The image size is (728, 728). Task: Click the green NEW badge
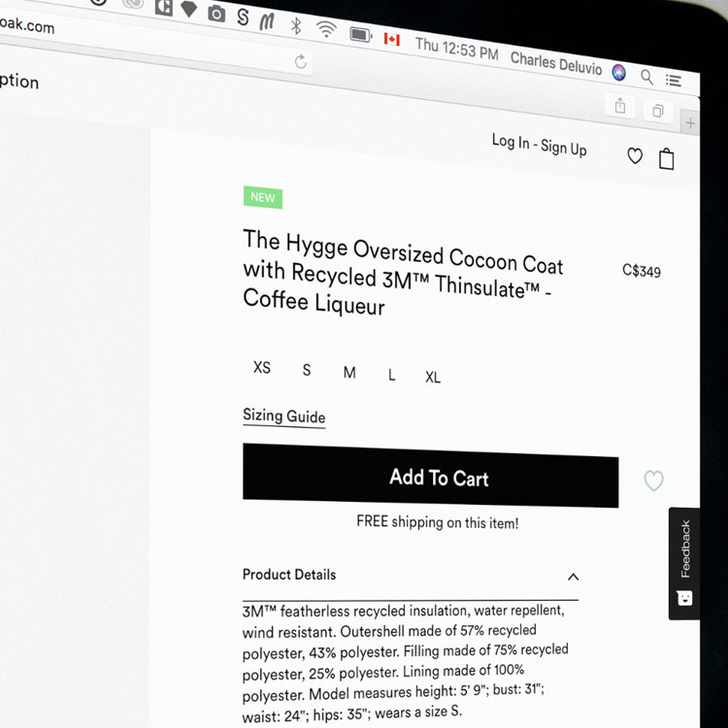coord(263,197)
